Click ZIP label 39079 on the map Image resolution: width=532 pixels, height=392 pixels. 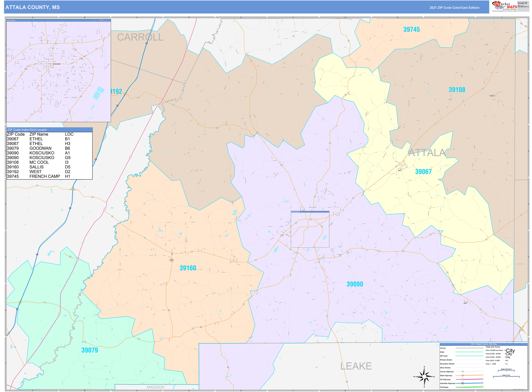click(x=89, y=350)
